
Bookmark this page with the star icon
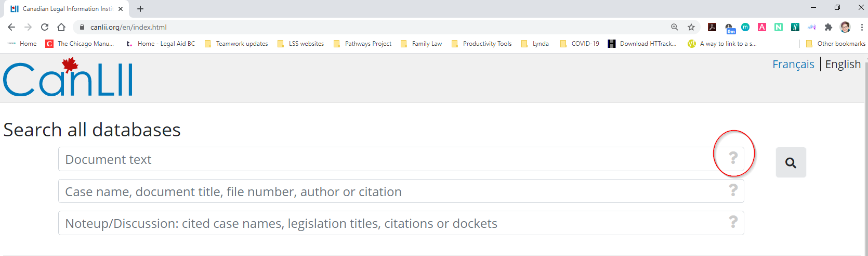(691, 27)
